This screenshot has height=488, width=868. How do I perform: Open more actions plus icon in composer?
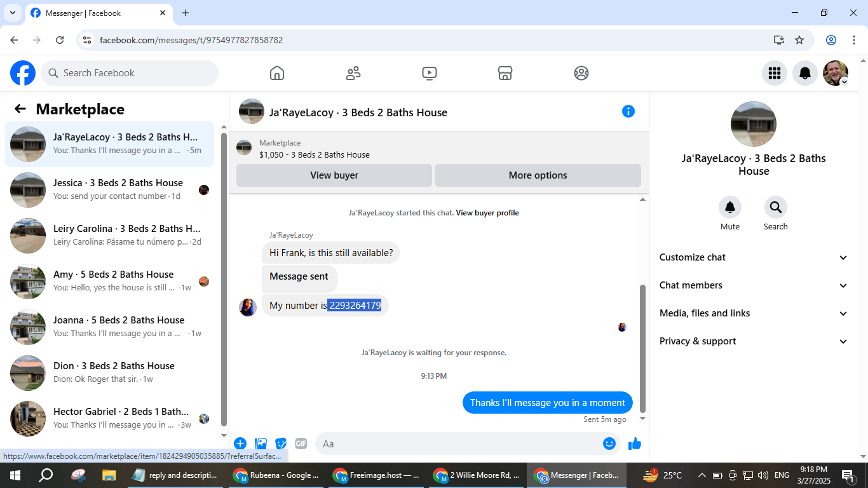[240, 444]
